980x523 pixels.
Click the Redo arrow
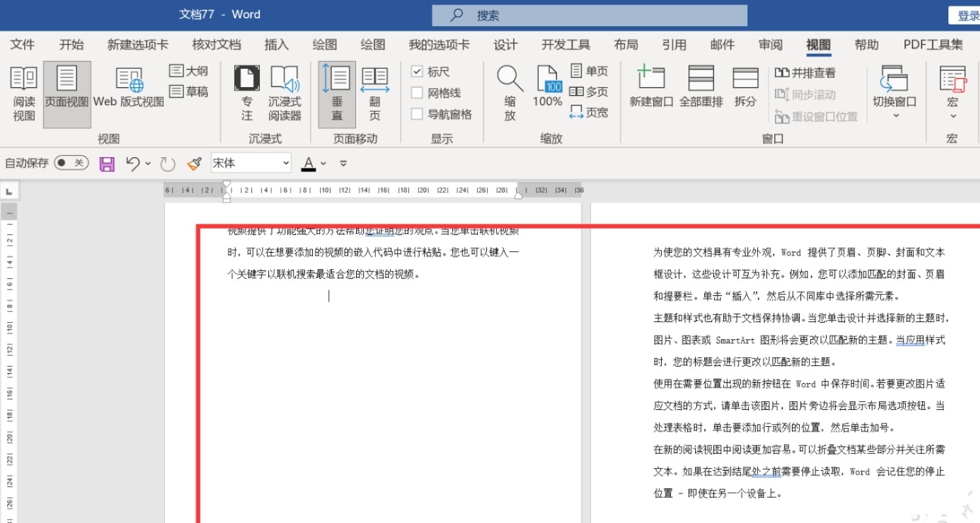(167, 164)
